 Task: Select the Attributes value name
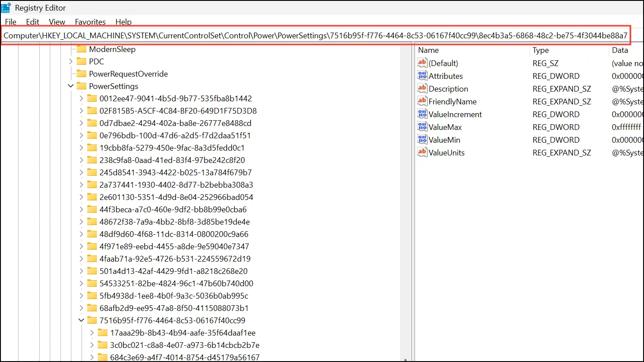(x=446, y=76)
